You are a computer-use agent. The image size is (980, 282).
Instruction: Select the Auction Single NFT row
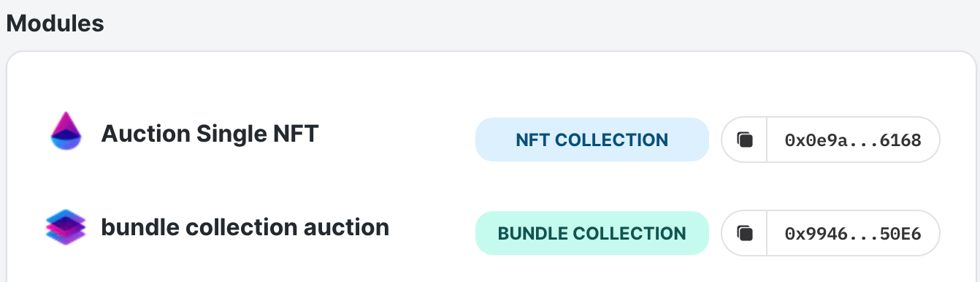tap(491, 139)
